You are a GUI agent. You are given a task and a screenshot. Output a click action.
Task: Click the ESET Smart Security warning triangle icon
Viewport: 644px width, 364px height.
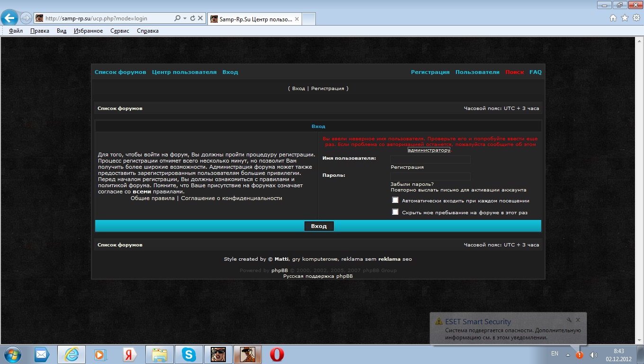point(439,321)
